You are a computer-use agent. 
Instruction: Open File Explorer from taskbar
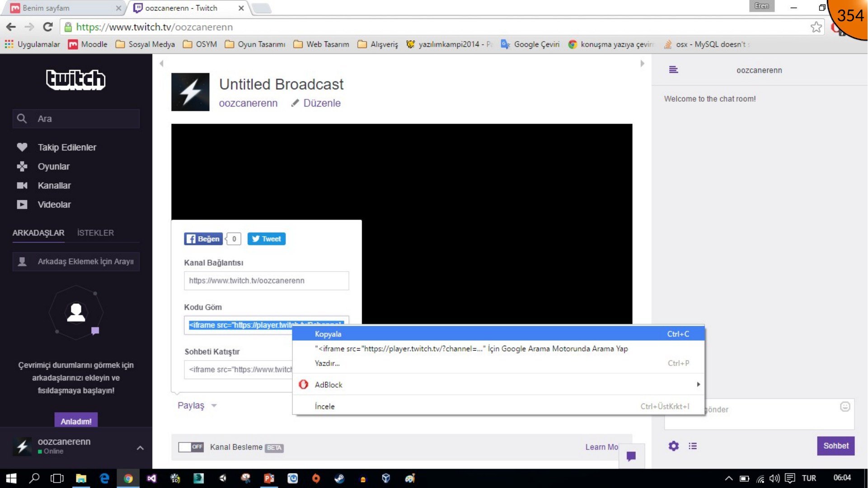click(x=81, y=479)
